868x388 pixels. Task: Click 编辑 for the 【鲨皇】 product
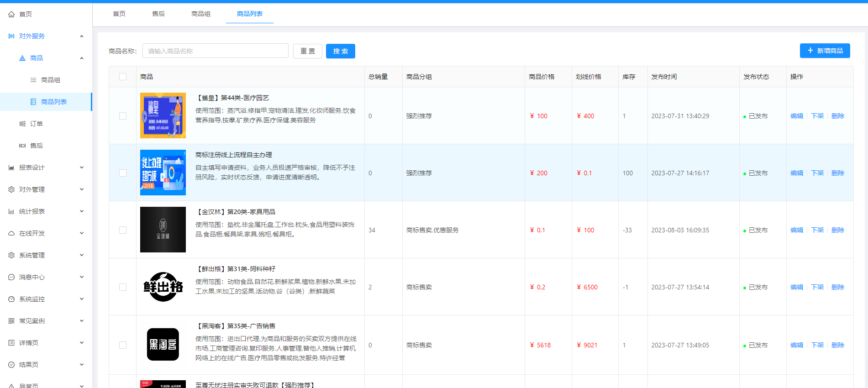(x=797, y=116)
